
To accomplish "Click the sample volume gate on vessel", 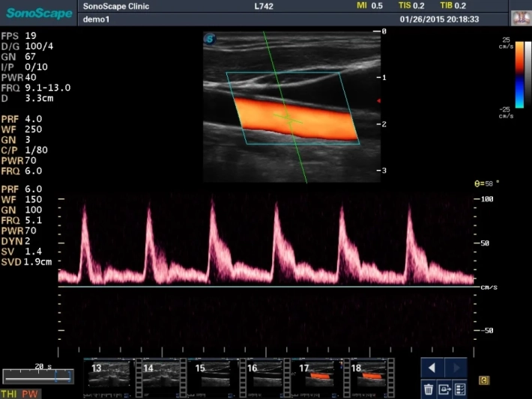I will pyautogui.click(x=288, y=117).
